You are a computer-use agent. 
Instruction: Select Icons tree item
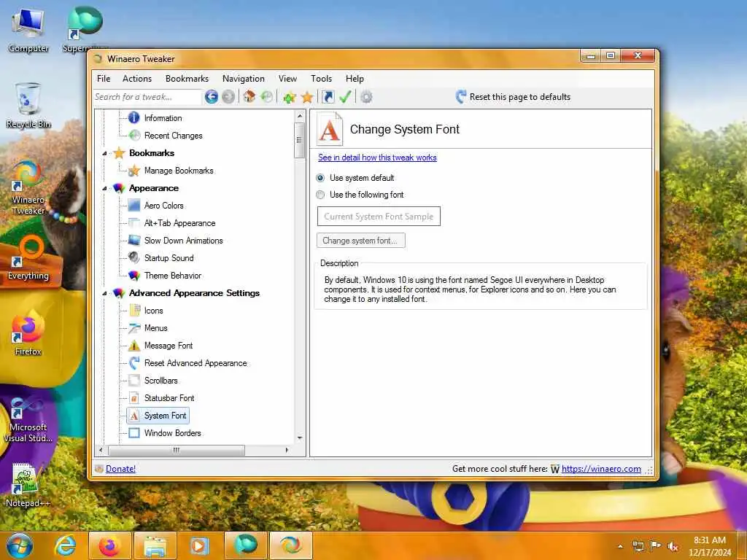[x=153, y=311]
